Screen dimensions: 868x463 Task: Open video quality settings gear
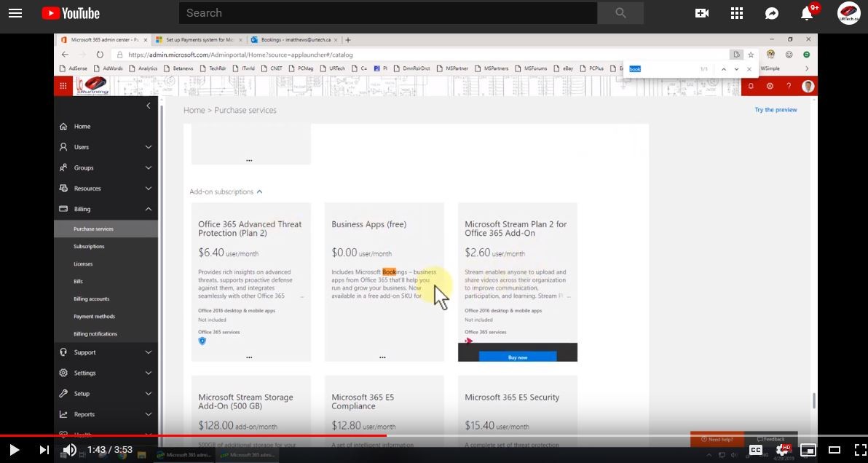pos(782,450)
